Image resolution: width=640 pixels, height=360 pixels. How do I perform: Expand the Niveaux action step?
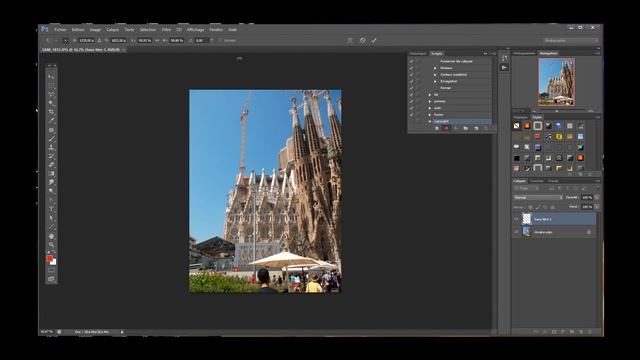tap(435, 68)
